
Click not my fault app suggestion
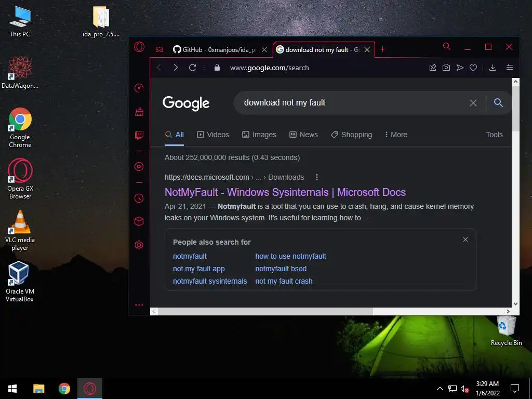[199, 269]
